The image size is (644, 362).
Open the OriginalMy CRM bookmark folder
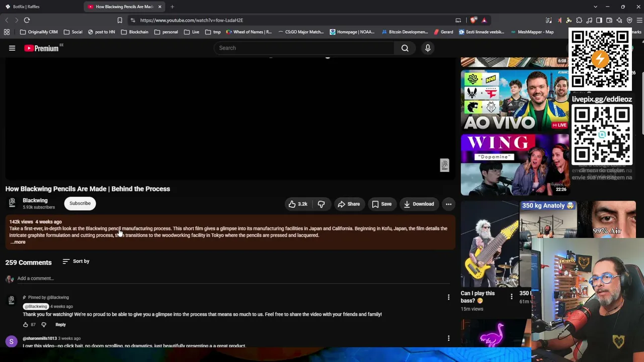click(x=39, y=32)
